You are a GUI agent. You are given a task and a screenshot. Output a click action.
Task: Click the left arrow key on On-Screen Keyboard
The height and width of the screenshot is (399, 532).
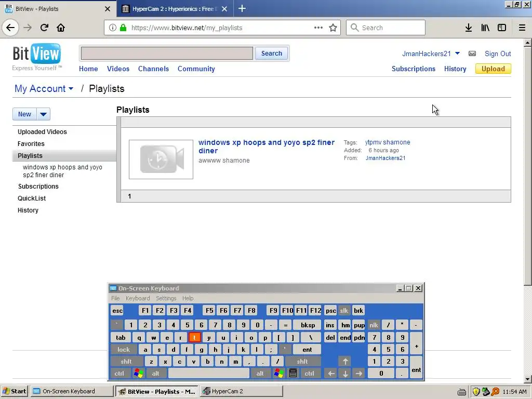(331, 373)
